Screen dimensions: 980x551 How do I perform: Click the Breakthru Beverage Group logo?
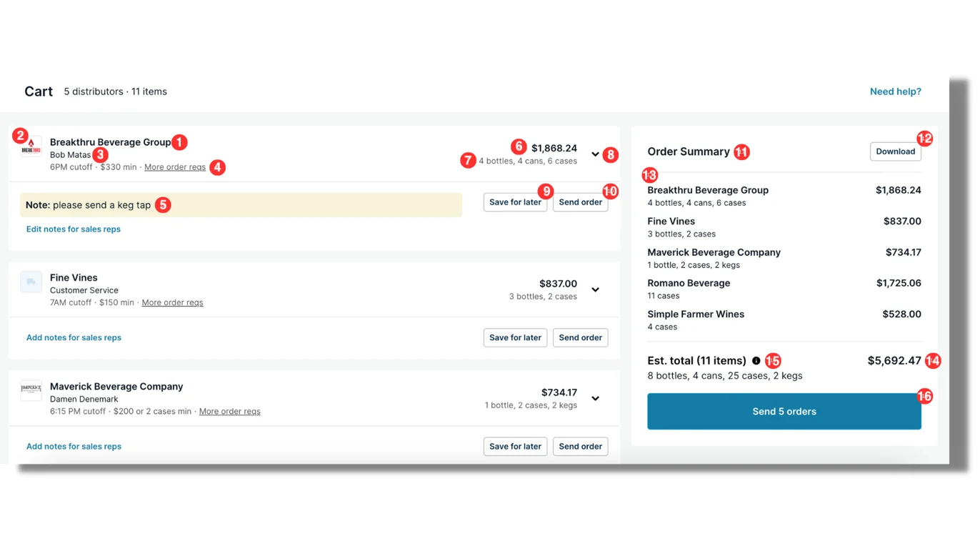click(31, 147)
